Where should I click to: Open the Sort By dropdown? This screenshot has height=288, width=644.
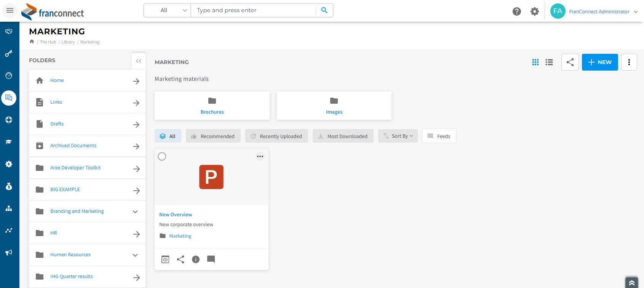(398, 136)
